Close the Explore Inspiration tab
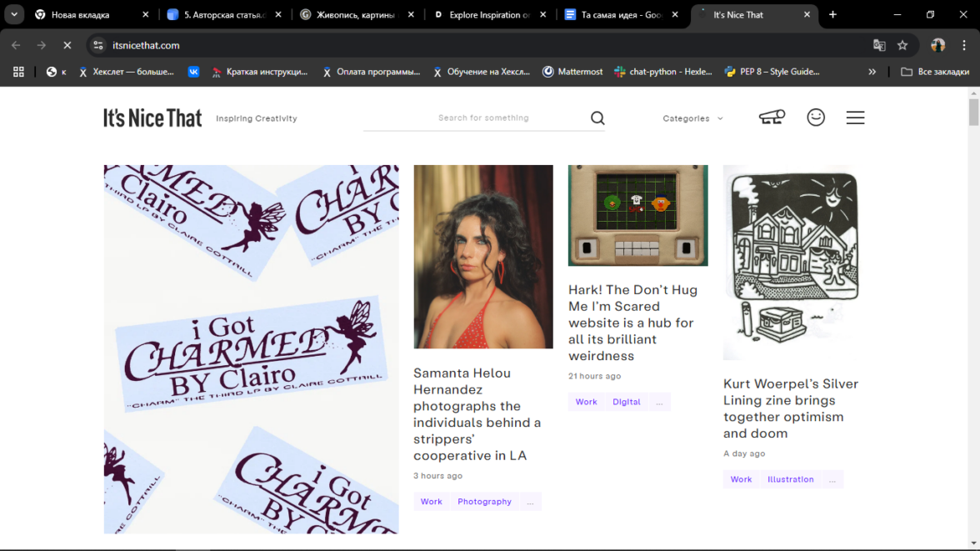The height and width of the screenshot is (551, 980). 542,14
